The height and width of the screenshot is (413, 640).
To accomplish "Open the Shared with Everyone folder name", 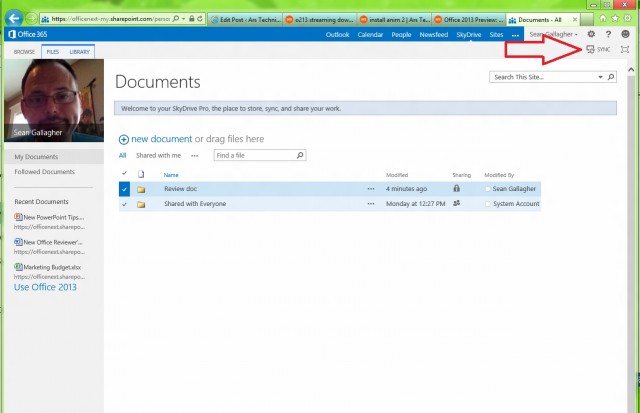I will tap(195, 204).
